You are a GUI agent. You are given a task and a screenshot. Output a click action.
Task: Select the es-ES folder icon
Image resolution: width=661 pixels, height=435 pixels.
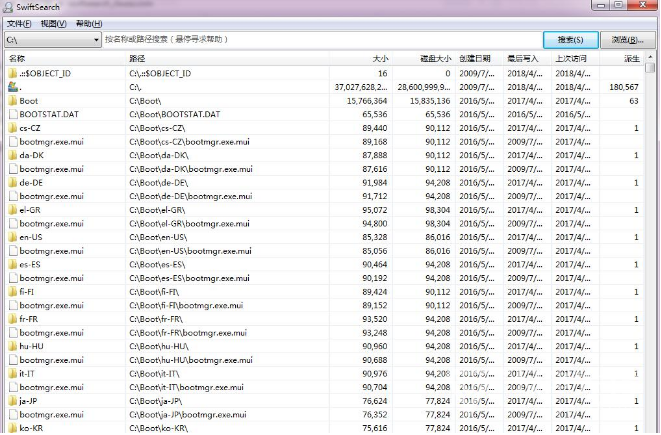[13, 264]
